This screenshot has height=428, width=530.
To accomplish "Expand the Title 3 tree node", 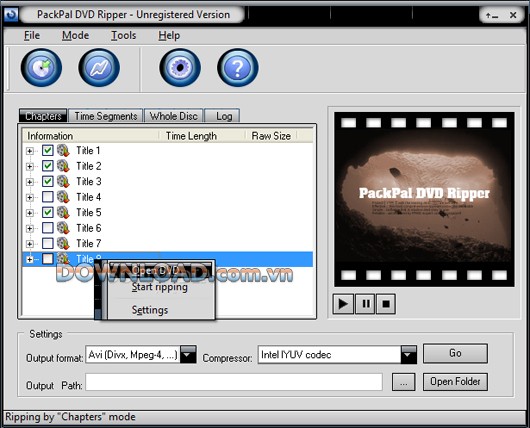I will [30, 182].
